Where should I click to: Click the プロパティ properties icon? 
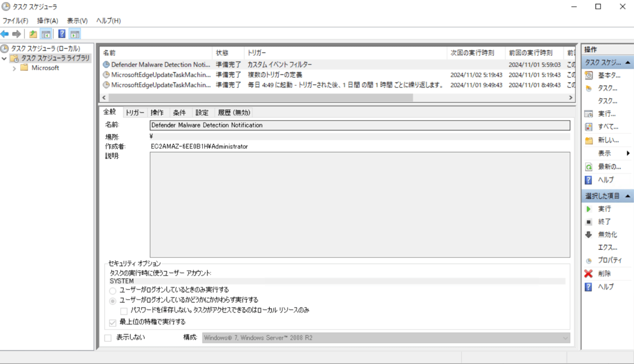click(589, 261)
